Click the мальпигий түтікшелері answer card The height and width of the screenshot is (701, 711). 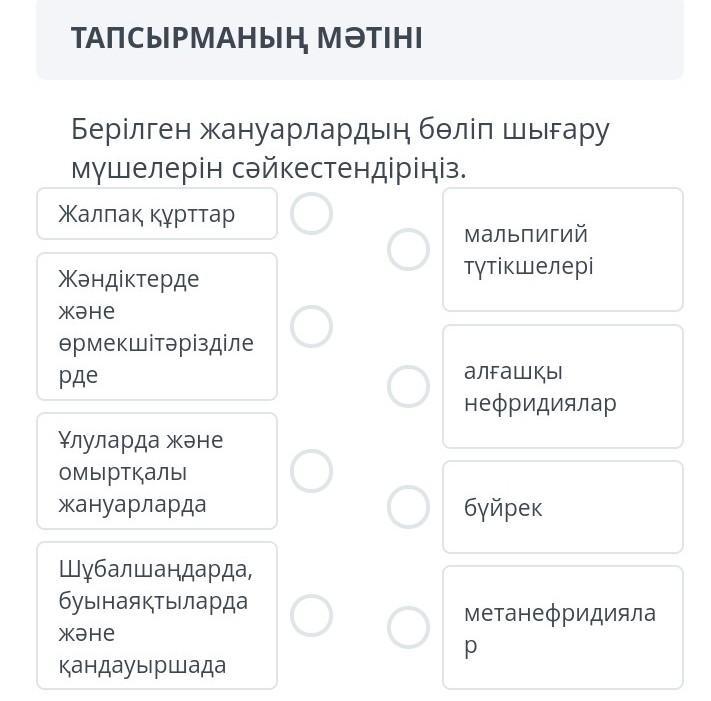pos(562,250)
